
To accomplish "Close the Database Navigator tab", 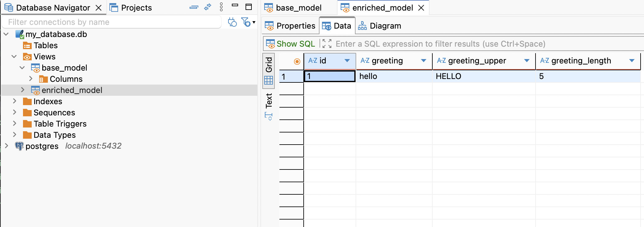I will (99, 8).
